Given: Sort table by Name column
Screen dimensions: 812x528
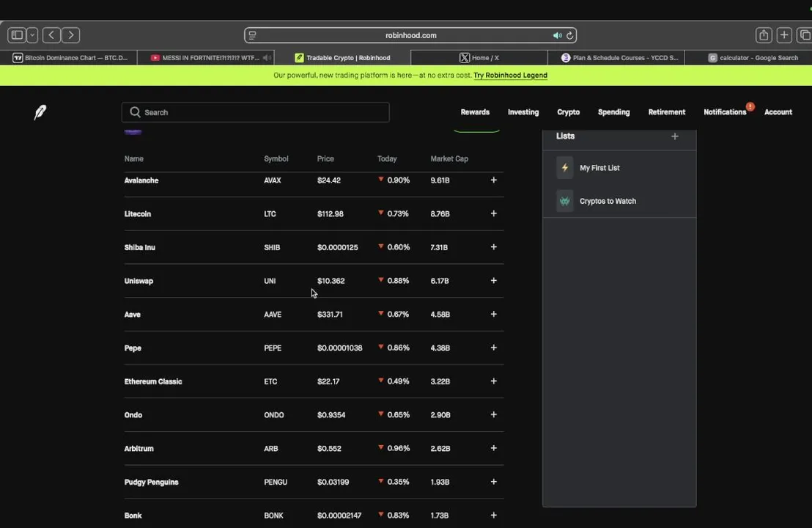Looking at the screenshot, I should (x=133, y=158).
